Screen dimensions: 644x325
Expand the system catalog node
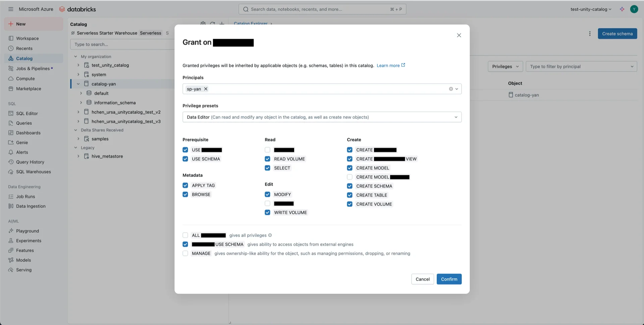(x=78, y=74)
